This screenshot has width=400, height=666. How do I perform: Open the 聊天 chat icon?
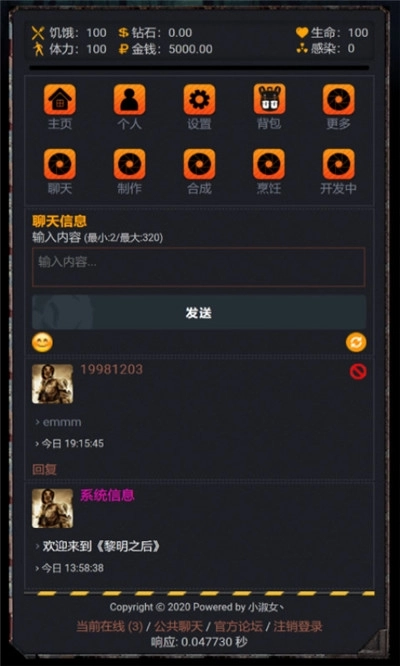[x=60, y=164]
